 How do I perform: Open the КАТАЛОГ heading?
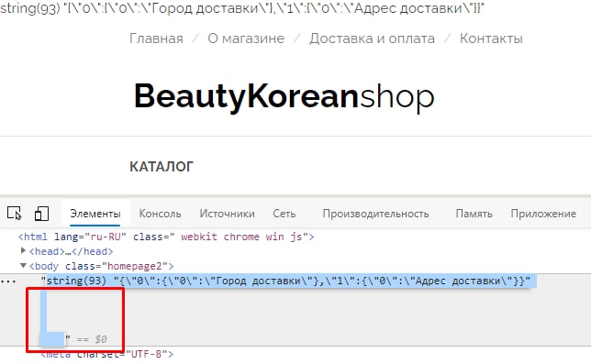point(162,166)
